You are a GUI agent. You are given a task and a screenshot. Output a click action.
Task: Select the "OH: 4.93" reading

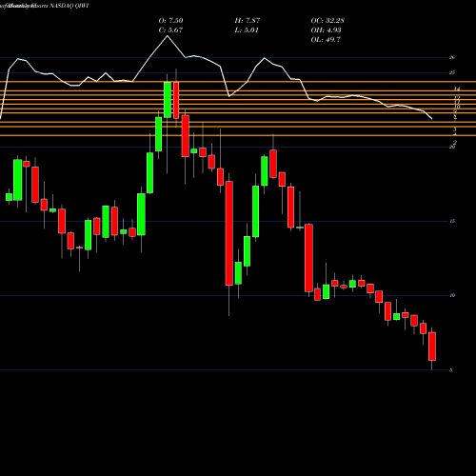tap(326, 30)
